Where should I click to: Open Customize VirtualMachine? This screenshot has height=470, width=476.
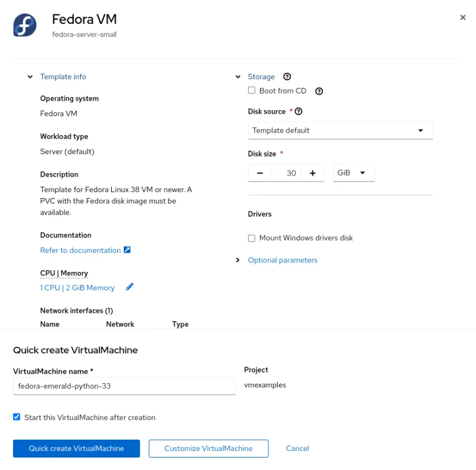pyautogui.click(x=208, y=448)
